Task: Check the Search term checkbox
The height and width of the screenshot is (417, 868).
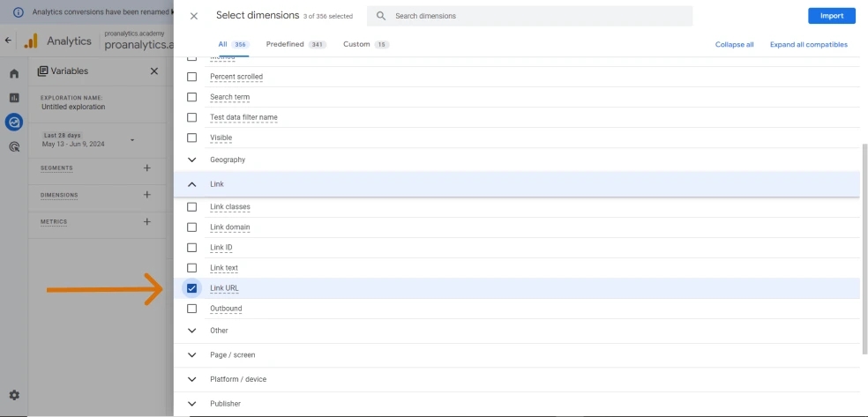Action: point(191,97)
